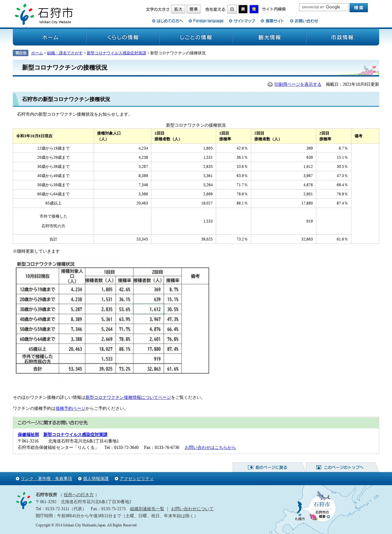The height and width of the screenshot is (534, 392).
Task: Enlarge text with 拡大 button
Action: point(178,9)
